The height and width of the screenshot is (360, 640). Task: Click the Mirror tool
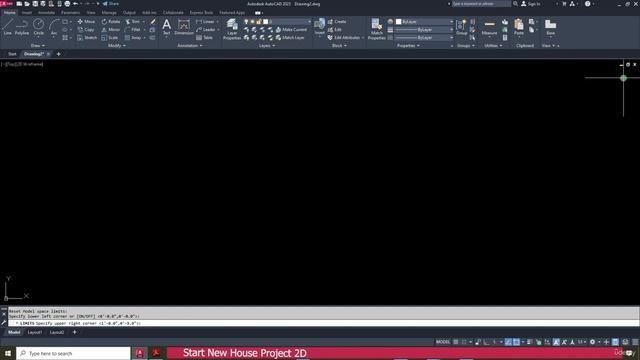pyautogui.click(x=111, y=30)
